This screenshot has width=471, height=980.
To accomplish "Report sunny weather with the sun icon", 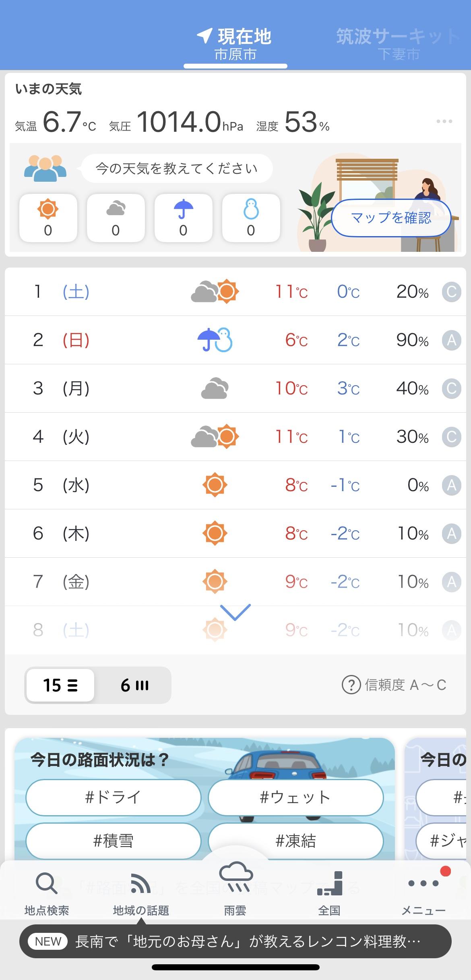I will [x=48, y=218].
